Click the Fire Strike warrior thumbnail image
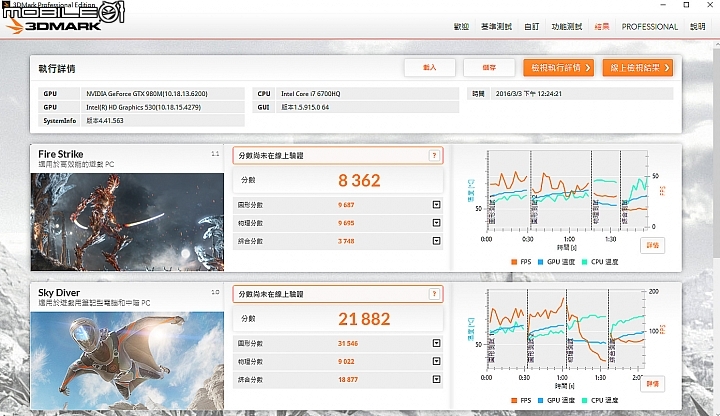The width and height of the screenshot is (720, 416). (x=127, y=222)
